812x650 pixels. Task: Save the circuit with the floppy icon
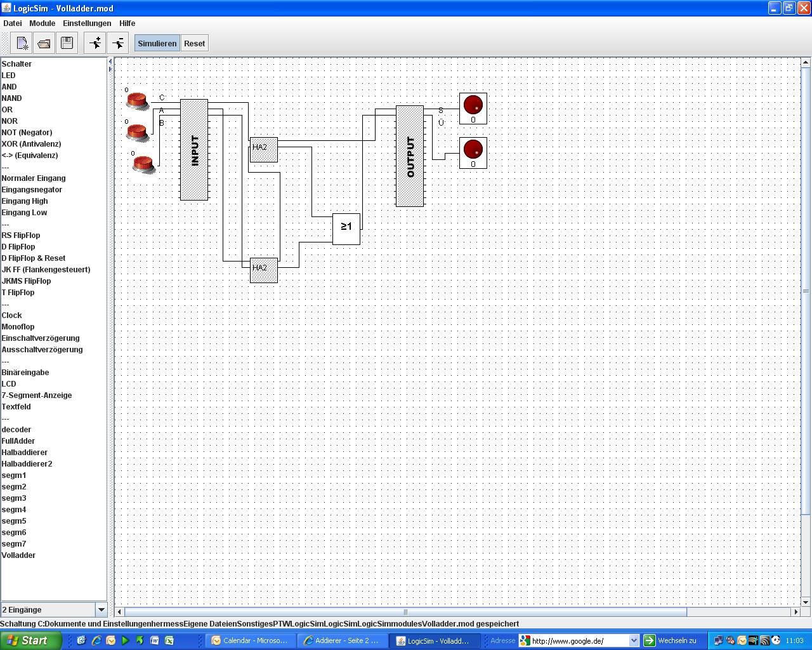click(67, 43)
